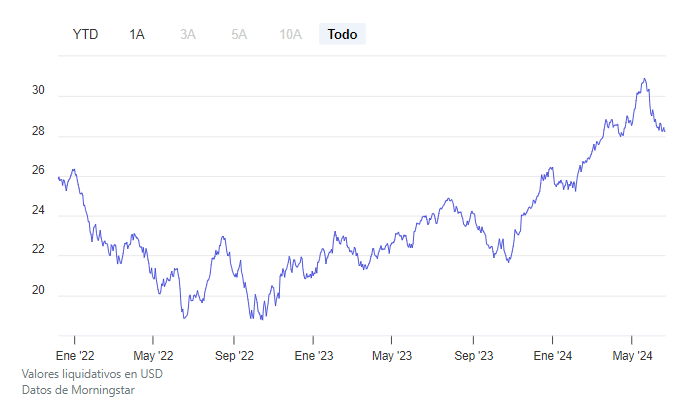The height and width of the screenshot is (402, 681).
Task: Click the May '24 date label
Action: click(632, 355)
